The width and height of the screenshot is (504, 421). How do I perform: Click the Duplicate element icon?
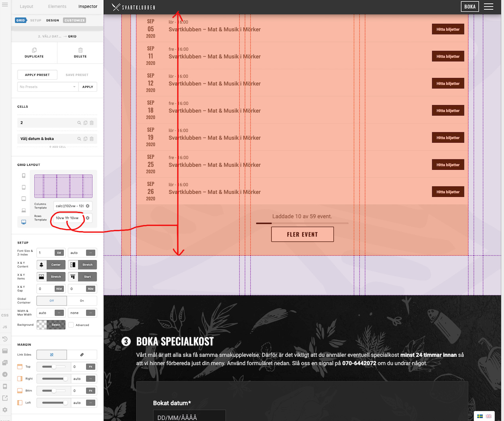pyautogui.click(x=34, y=50)
